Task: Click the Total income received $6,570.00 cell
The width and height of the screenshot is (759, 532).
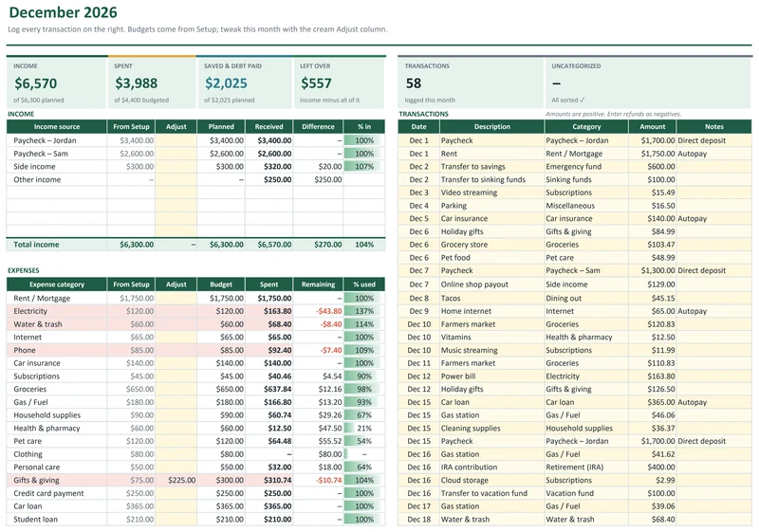Action: [268, 245]
